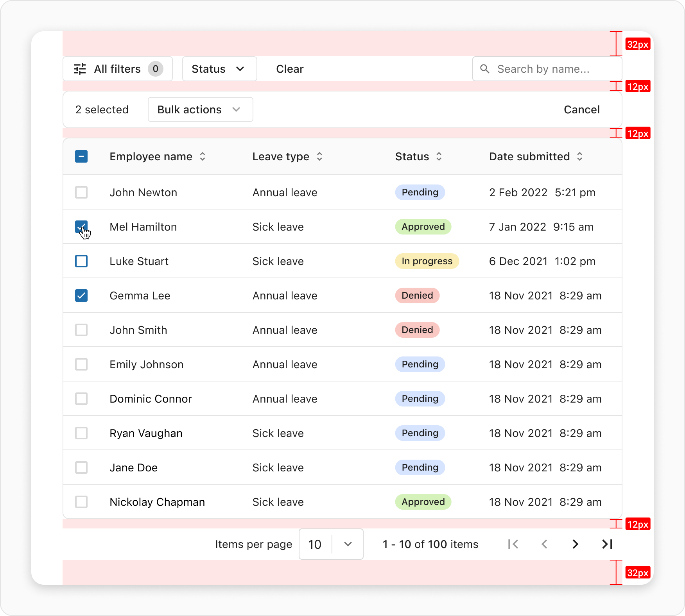Click the date 6 Dec 2021 1:02 pm

click(542, 261)
